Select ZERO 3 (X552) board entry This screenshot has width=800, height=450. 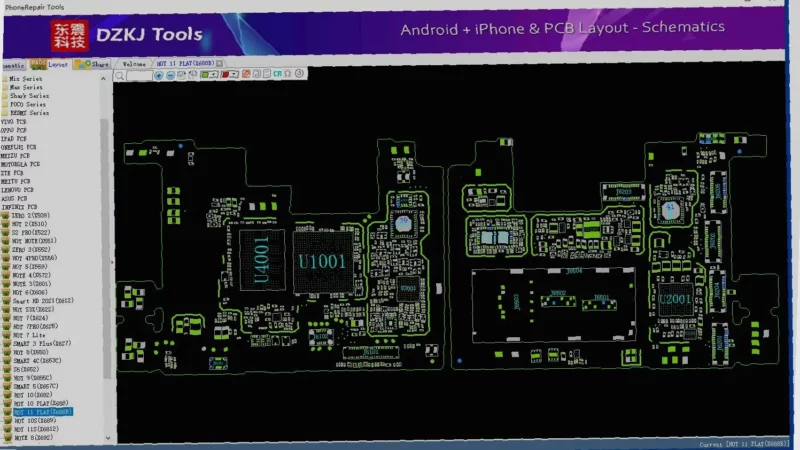pyautogui.click(x=31, y=249)
